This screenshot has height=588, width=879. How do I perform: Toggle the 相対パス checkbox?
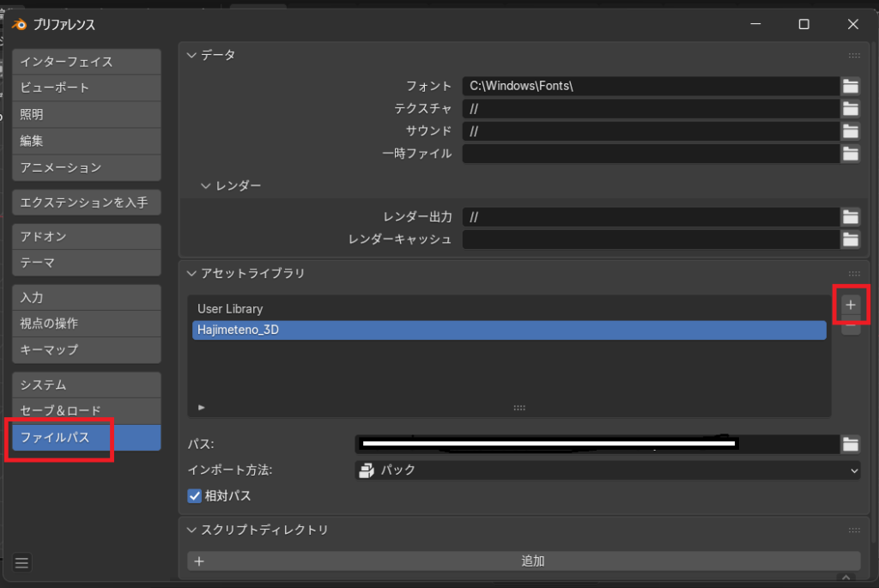tap(194, 495)
